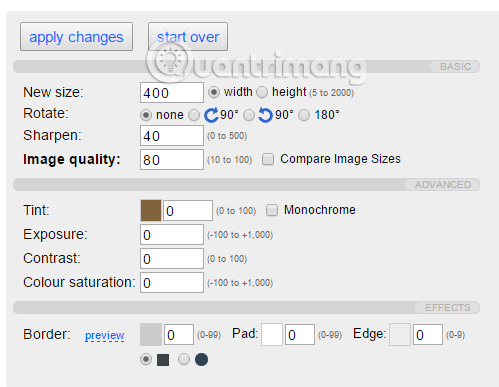Click the "Sharpen:" label
The image size is (499, 387).
tap(52, 135)
